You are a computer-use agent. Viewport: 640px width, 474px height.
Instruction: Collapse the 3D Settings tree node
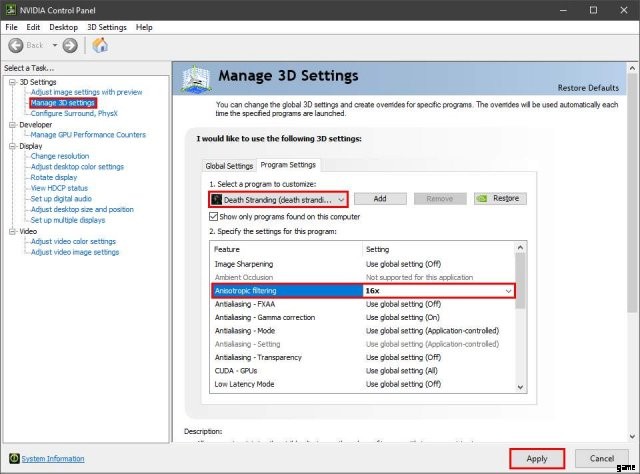pyautogui.click(x=11, y=82)
